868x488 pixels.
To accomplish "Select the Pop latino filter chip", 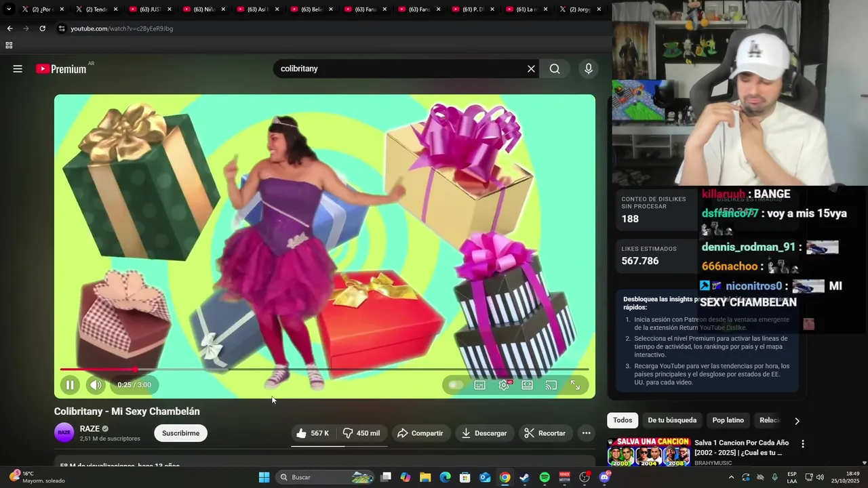I will point(728,420).
